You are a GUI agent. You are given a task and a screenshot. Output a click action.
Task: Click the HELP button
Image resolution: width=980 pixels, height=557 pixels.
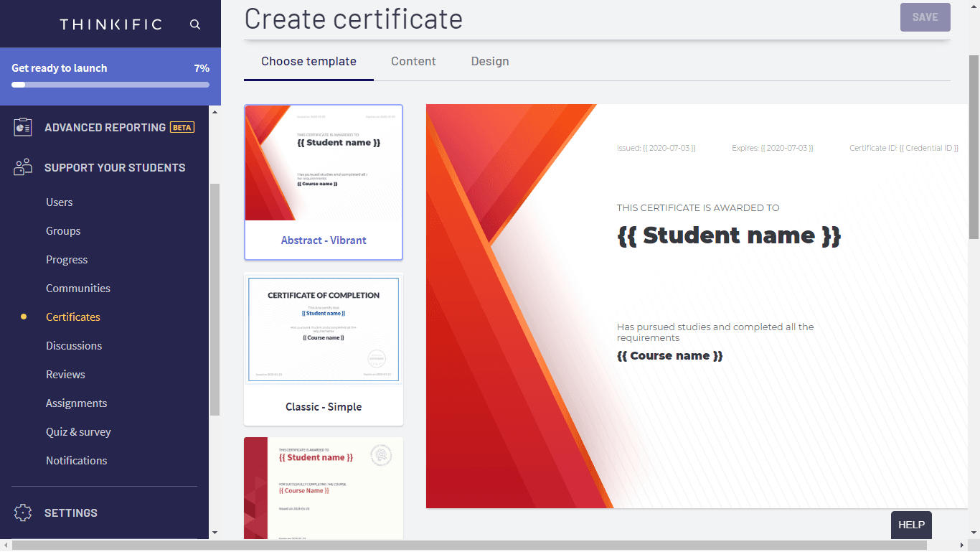(911, 525)
